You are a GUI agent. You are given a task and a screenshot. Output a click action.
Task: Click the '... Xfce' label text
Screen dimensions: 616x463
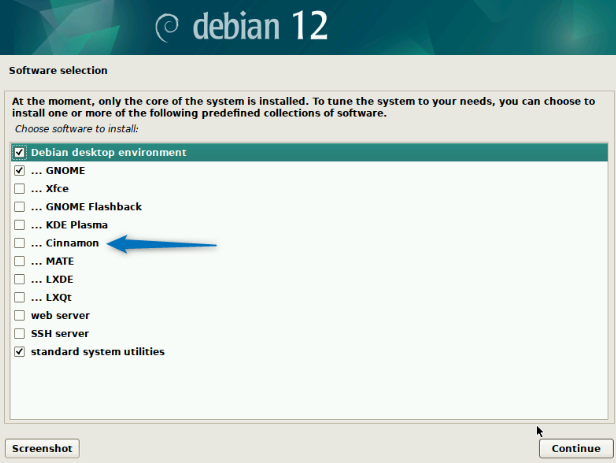(50, 188)
